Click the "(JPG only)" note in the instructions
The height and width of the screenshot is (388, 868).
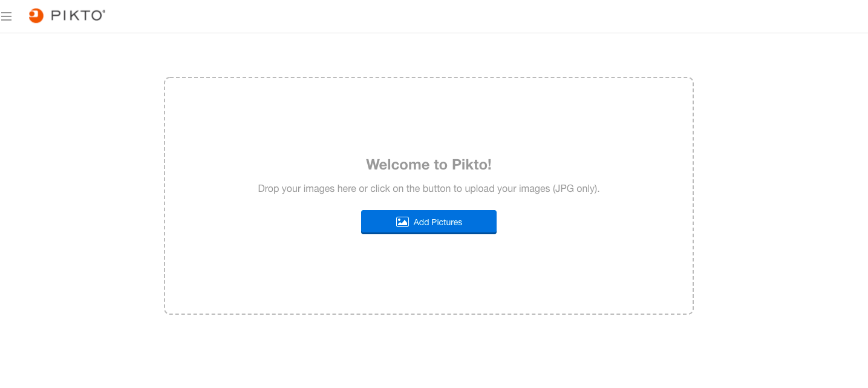576,188
